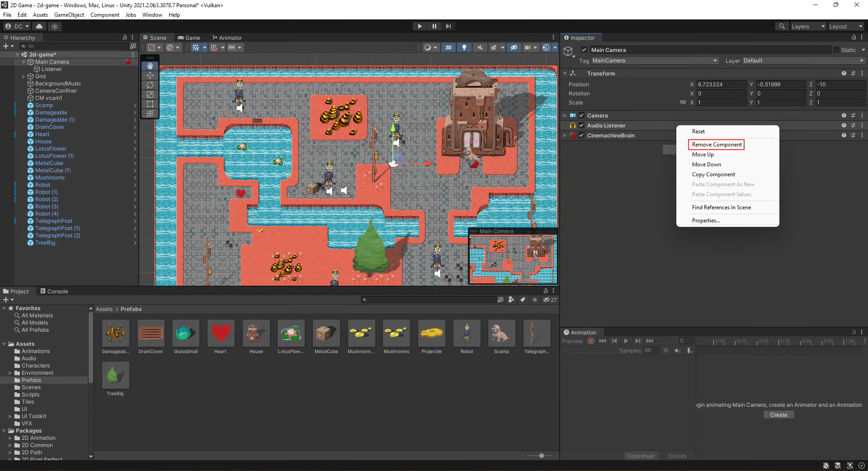The height and width of the screenshot is (471, 868).
Task: Toggle scene visibility hidden-eye icon
Action: pyautogui.click(x=514, y=47)
